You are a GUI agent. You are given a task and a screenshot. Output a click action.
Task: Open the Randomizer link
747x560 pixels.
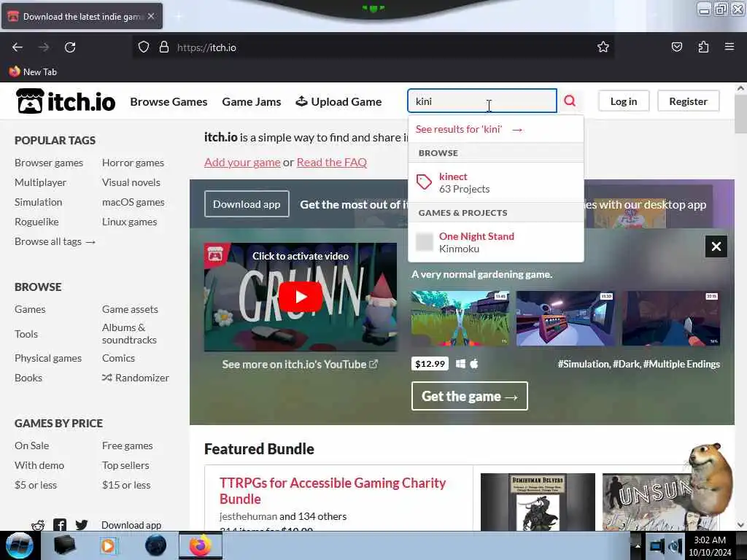click(x=135, y=378)
